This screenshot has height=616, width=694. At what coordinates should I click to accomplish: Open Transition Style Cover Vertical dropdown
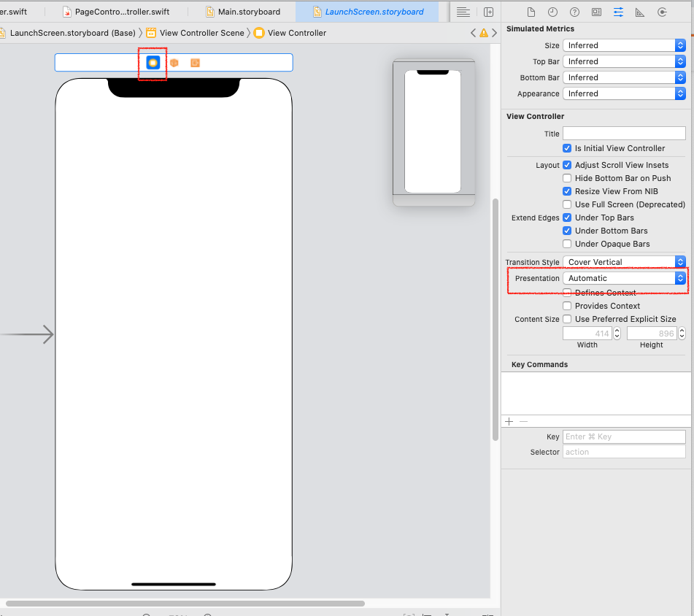coord(624,262)
